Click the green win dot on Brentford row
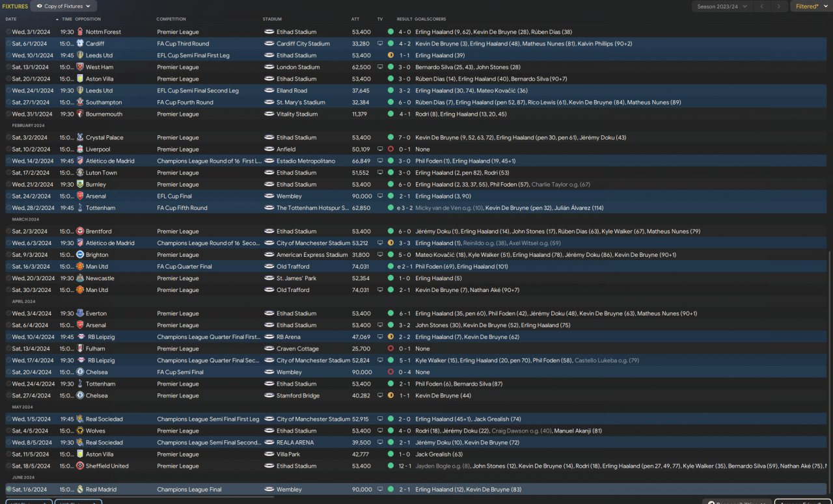The image size is (833, 504). tap(390, 231)
